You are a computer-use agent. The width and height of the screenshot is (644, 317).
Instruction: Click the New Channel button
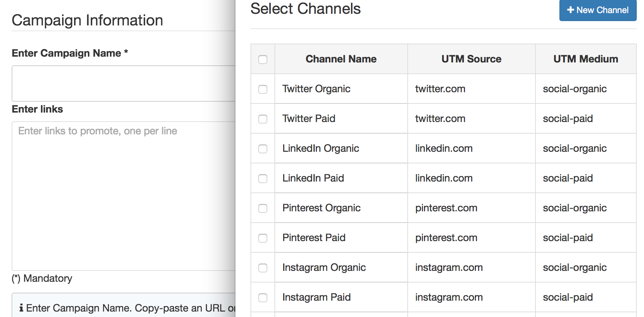tap(598, 10)
